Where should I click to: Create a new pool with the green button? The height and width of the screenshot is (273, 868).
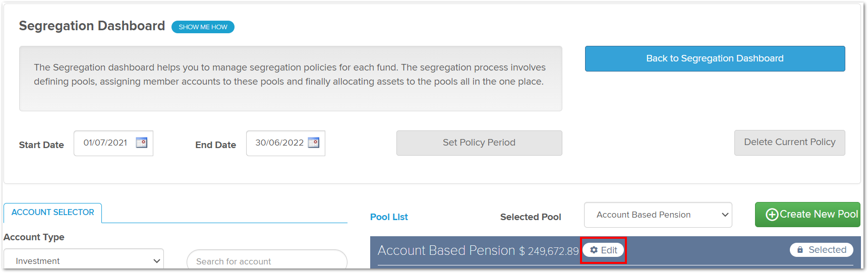coord(807,215)
